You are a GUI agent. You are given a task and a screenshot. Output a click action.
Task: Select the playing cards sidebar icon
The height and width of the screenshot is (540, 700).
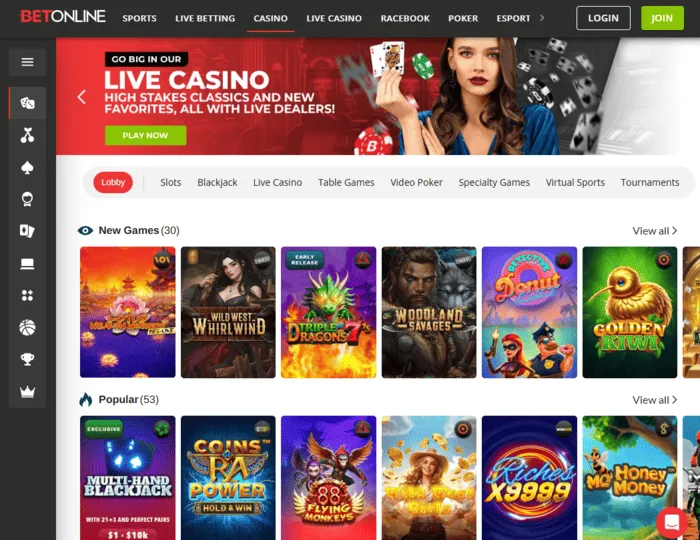pos(27,231)
